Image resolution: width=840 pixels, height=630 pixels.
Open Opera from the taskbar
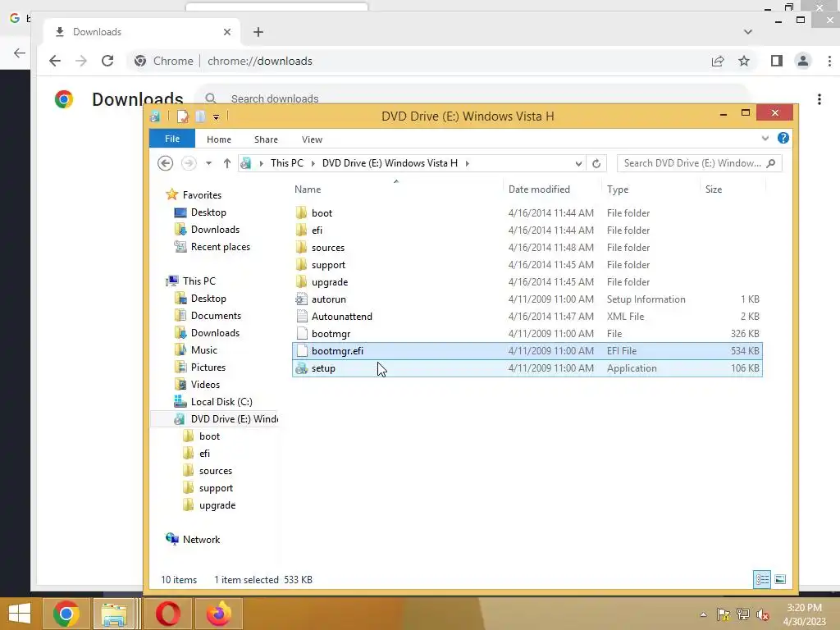(x=167, y=614)
